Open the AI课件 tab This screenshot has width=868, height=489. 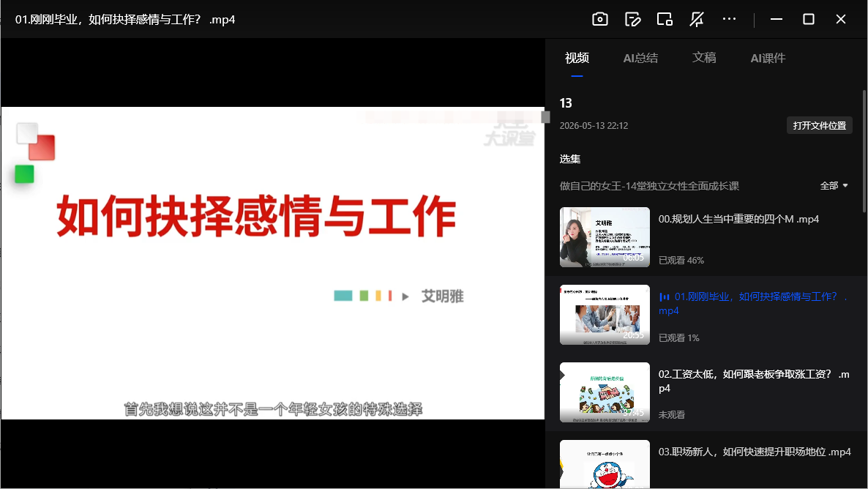pyautogui.click(x=768, y=58)
